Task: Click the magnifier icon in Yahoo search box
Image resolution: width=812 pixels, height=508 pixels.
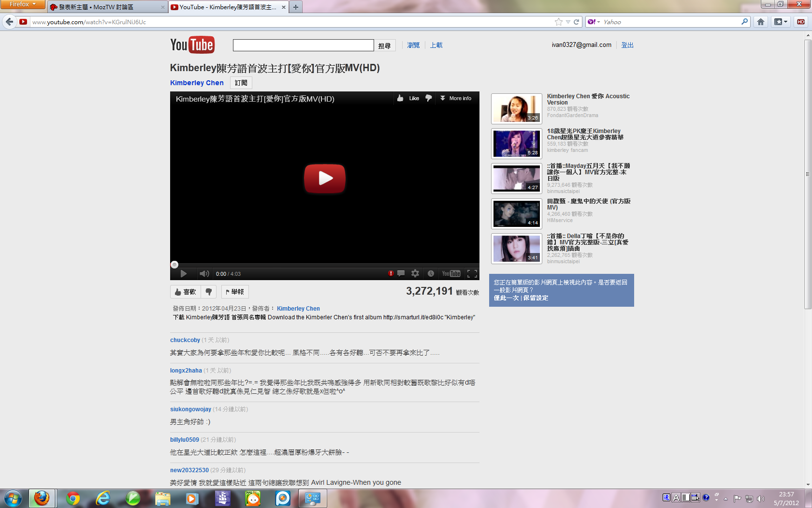Action: [x=744, y=22]
